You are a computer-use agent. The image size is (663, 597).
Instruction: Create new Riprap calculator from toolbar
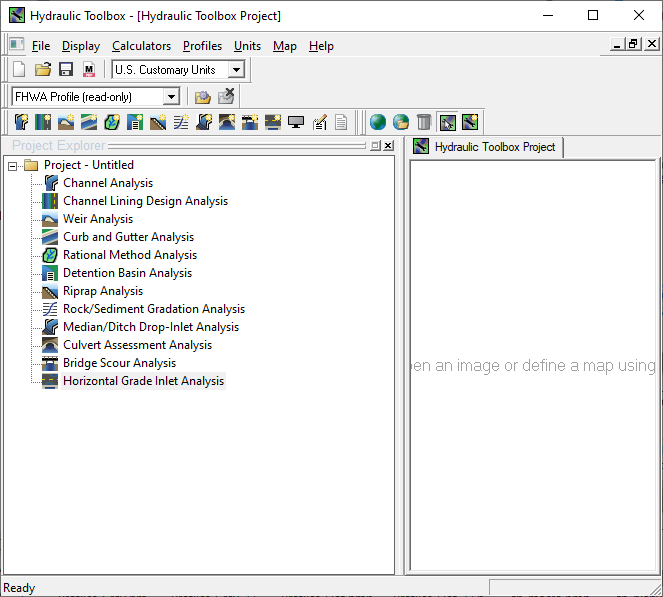pyautogui.click(x=158, y=122)
